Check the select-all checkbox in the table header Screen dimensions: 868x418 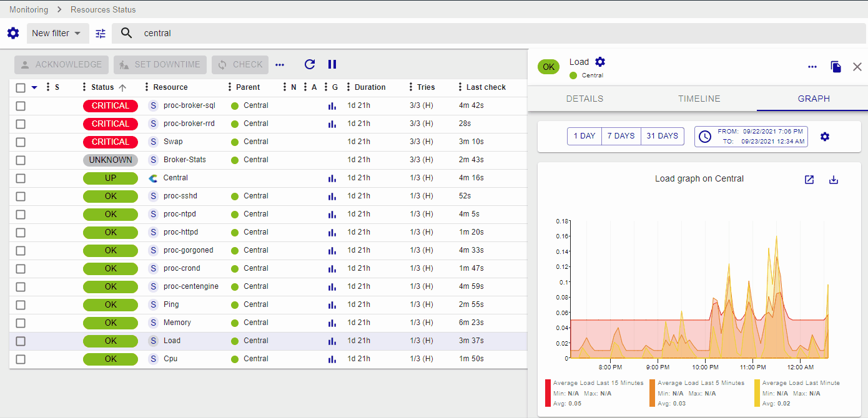[x=21, y=87]
